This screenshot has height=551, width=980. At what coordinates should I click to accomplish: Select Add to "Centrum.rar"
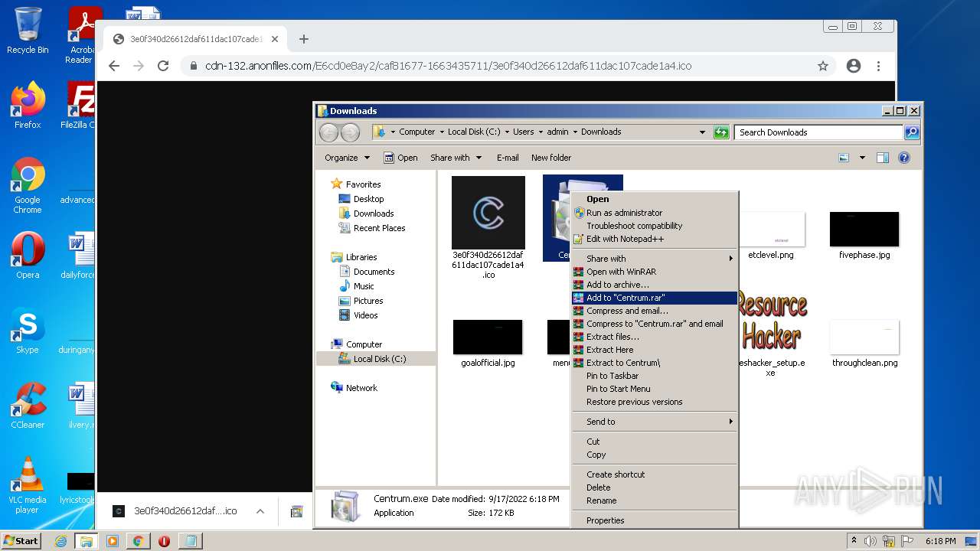[655, 298]
